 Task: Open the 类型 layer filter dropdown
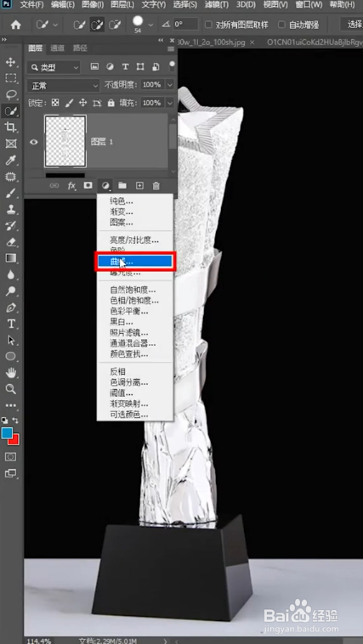click(54, 67)
